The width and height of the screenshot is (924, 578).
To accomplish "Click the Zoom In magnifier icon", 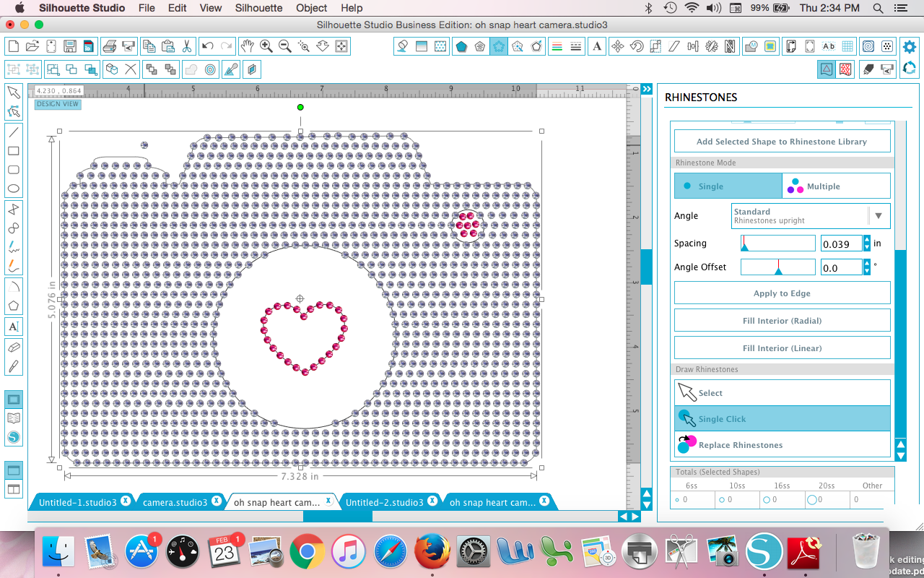I will point(266,47).
